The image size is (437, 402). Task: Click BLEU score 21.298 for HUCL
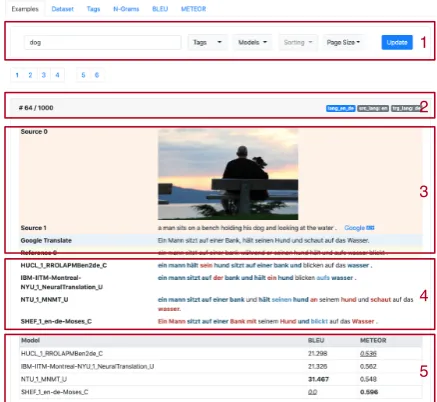point(318,354)
